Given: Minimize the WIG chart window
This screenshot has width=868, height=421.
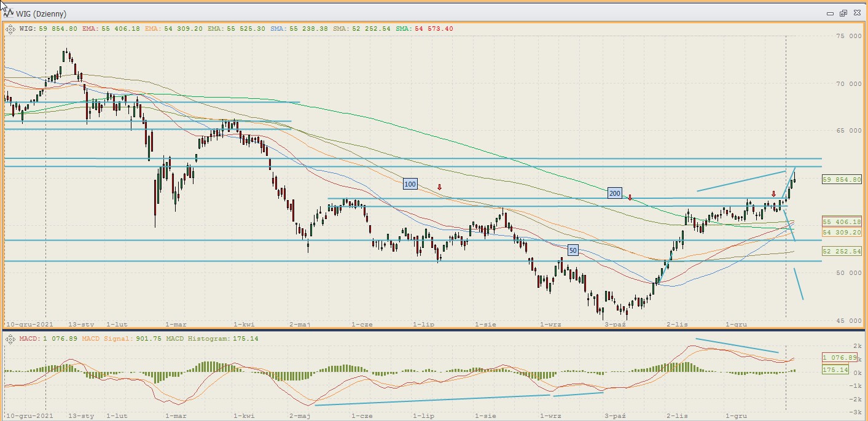Looking at the screenshot, I should point(831,13).
